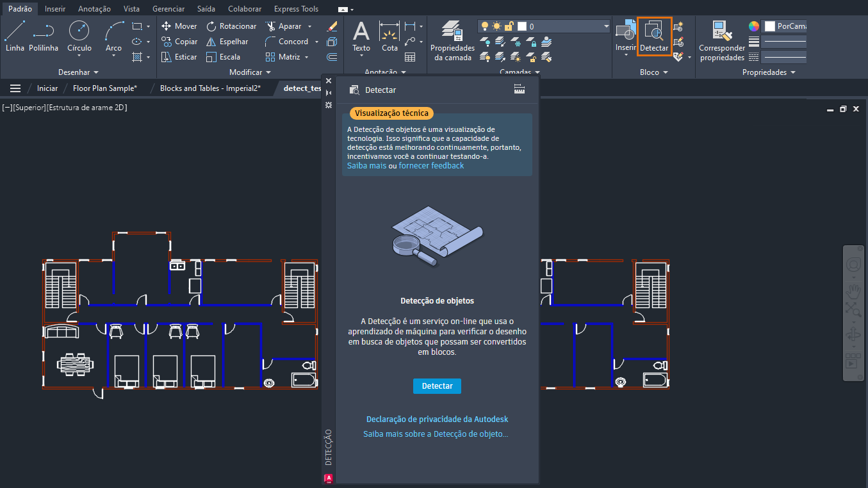The image size is (868, 488).
Task: Activate the Escala tool
Action: (223, 57)
